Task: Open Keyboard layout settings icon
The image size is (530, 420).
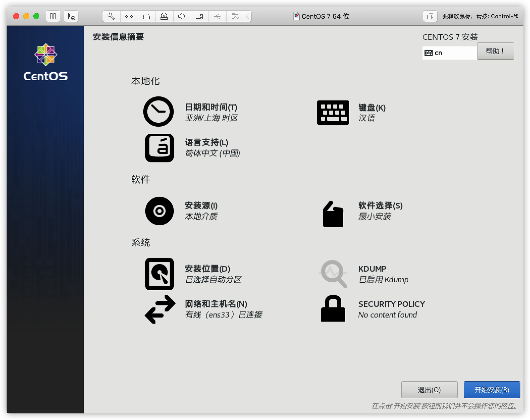Action: pos(333,113)
